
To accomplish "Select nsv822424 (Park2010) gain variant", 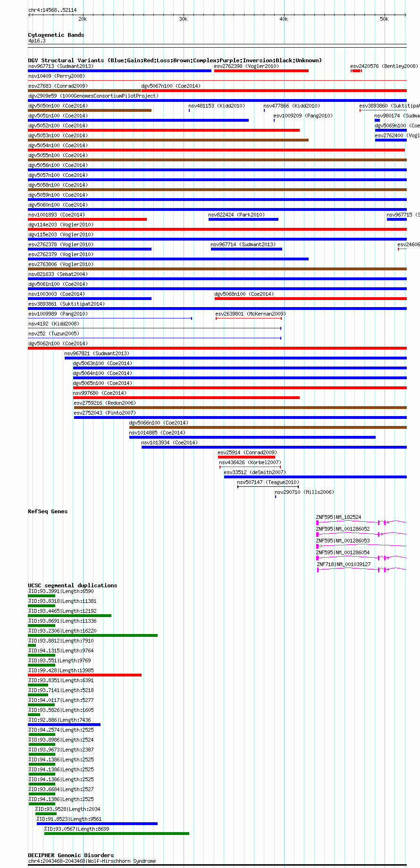I will tap(244, 219).
